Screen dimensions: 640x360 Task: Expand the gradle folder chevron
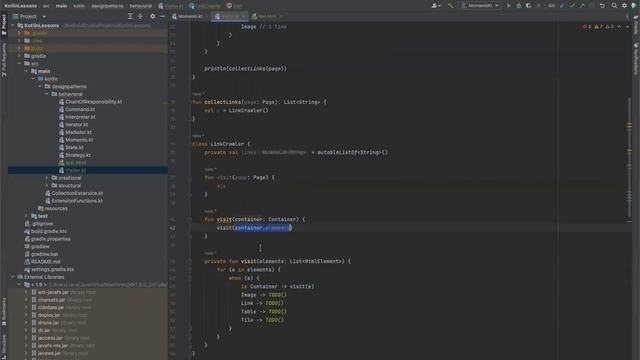point(20,56)
